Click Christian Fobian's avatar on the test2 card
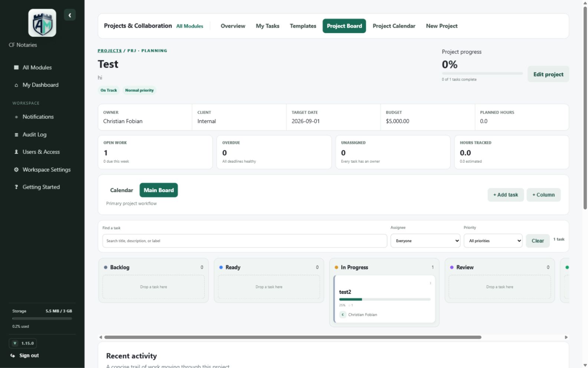 343,315
